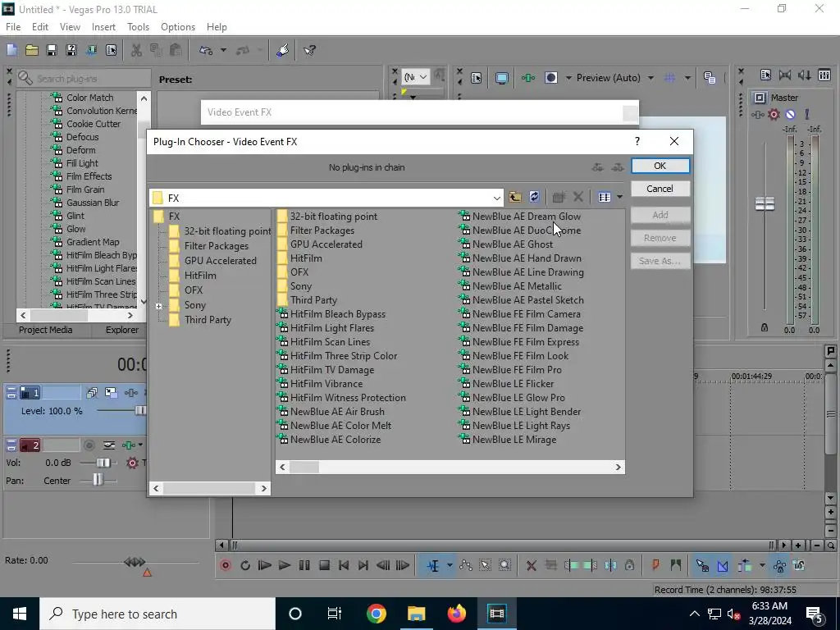
Task: Open the Tools menu
Action: [x=138, y=27]
